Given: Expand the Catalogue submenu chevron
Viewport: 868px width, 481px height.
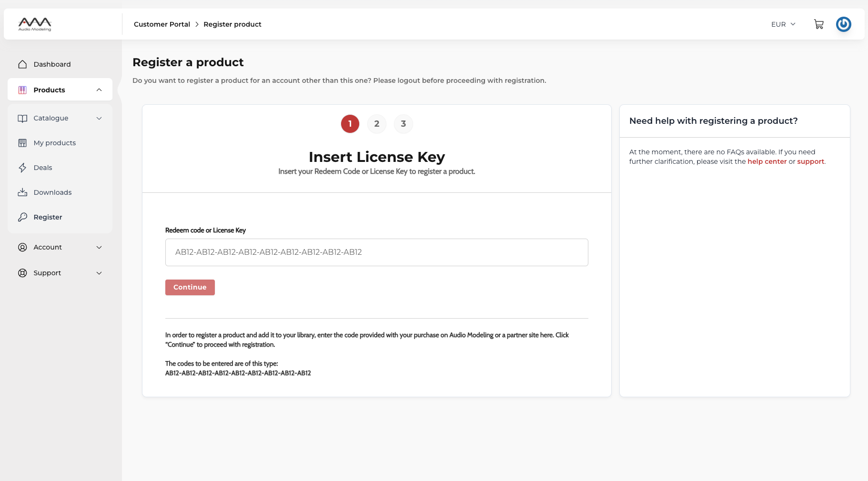Looking at the screenshot, I should point(99,118).
